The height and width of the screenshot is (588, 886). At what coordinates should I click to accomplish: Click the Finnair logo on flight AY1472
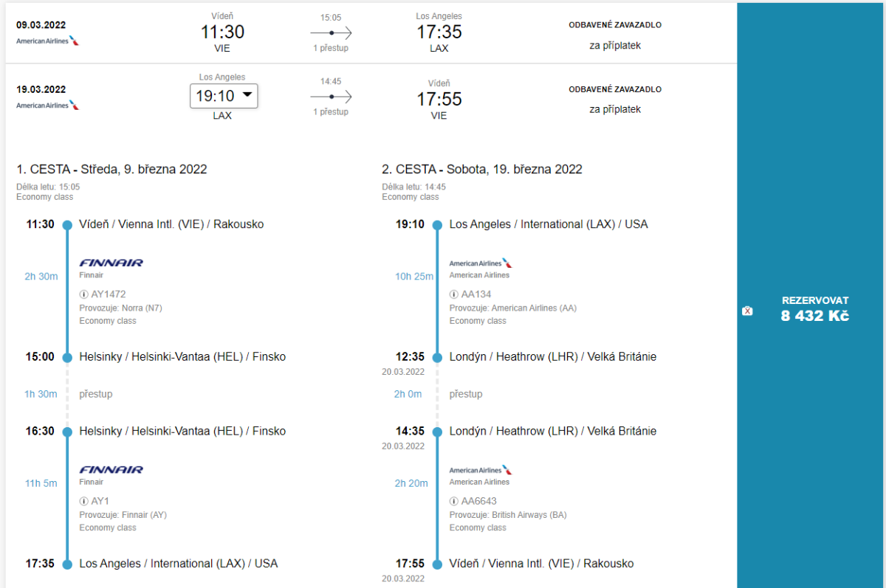click(111, 263)
